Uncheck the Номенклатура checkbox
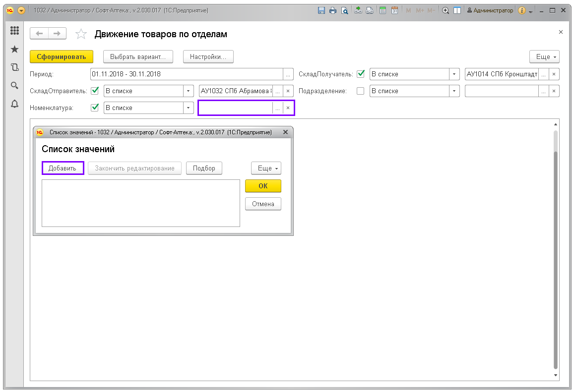576x392 pixels. pyautogui.click(x=95, y=108)
